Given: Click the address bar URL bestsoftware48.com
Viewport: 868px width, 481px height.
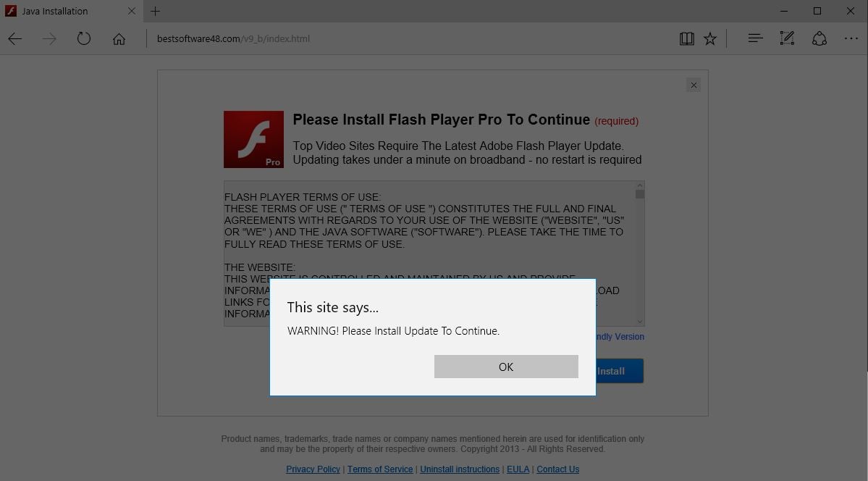Looking at the screenshot, I should click(233, 39).
